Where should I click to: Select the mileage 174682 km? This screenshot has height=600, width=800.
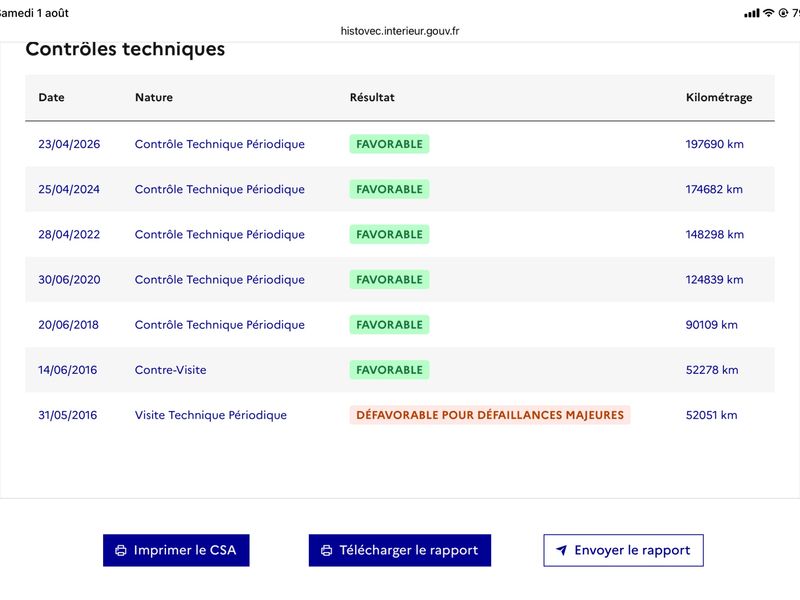tap(714, 189)
